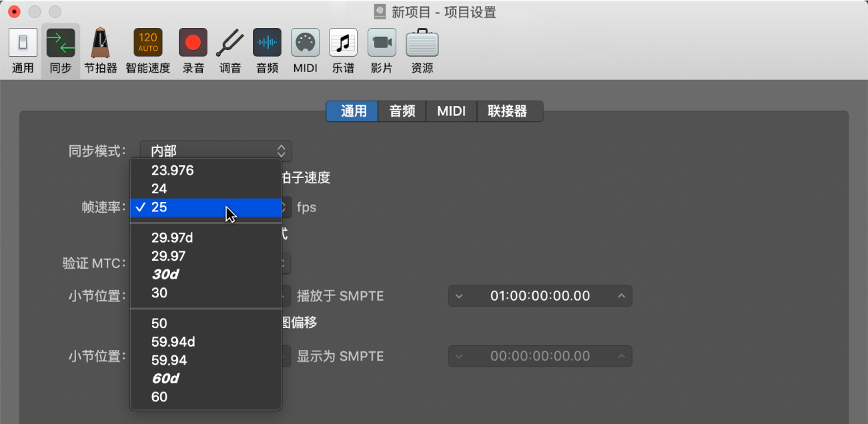The width and height of the screenshot is (868, 424).
Task: Select the 同步 synchronization toolbar icon
Action: point(61,51)
